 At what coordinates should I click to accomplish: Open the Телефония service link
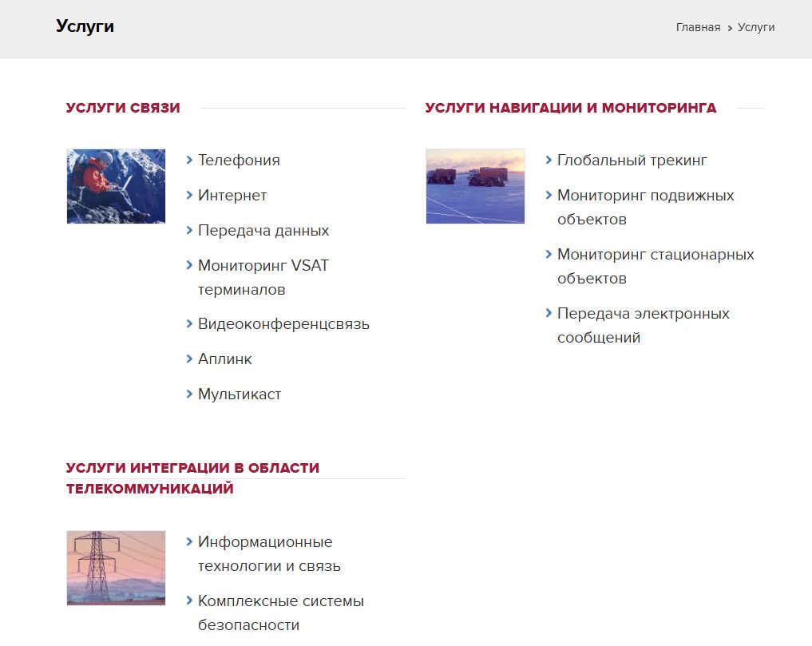239,161
